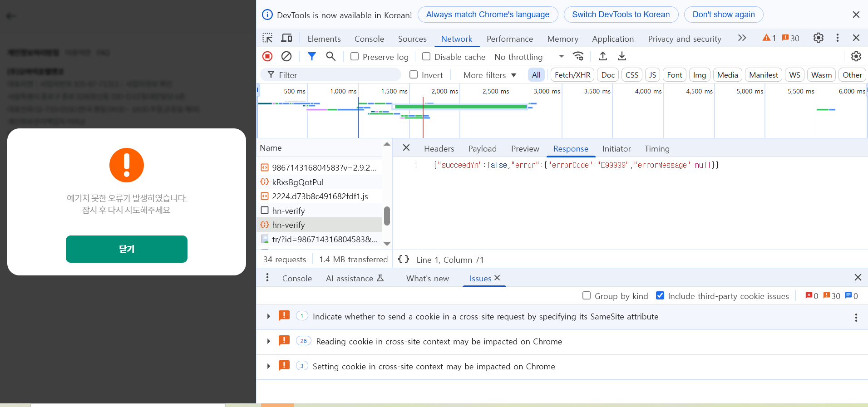
Task: Click the export HAR download icon
Action: point(622,56)
